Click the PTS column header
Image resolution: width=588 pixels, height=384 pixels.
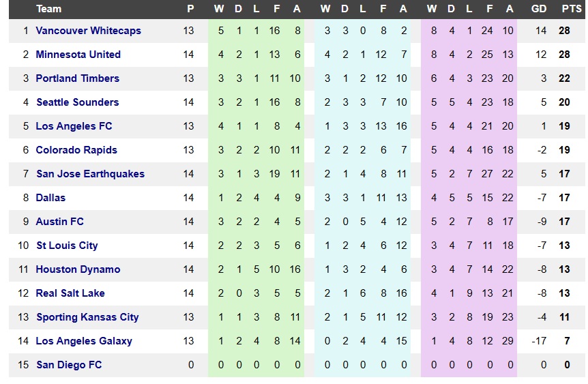point(572,9)
